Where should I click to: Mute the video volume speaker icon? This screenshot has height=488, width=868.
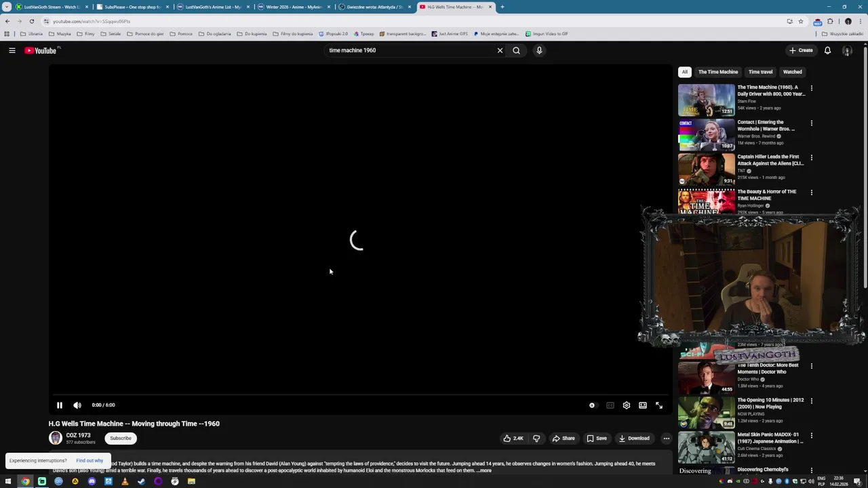point(77,405)
